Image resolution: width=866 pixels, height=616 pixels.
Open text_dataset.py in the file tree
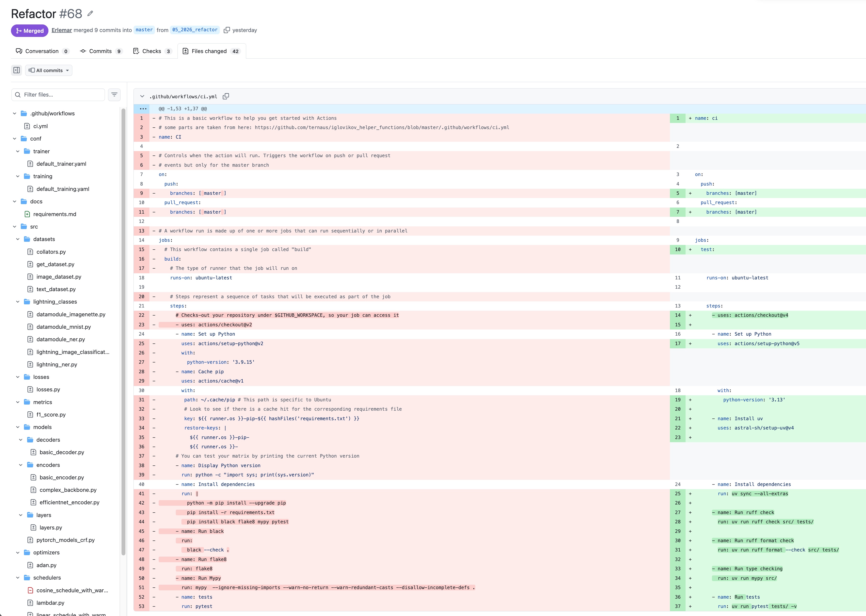[x=56, y=289]
